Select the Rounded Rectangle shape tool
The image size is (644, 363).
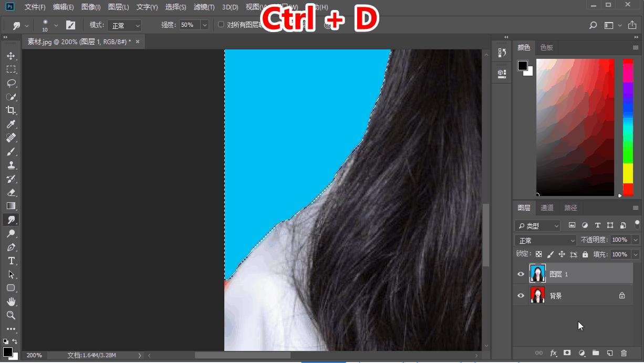coord(11,288)
